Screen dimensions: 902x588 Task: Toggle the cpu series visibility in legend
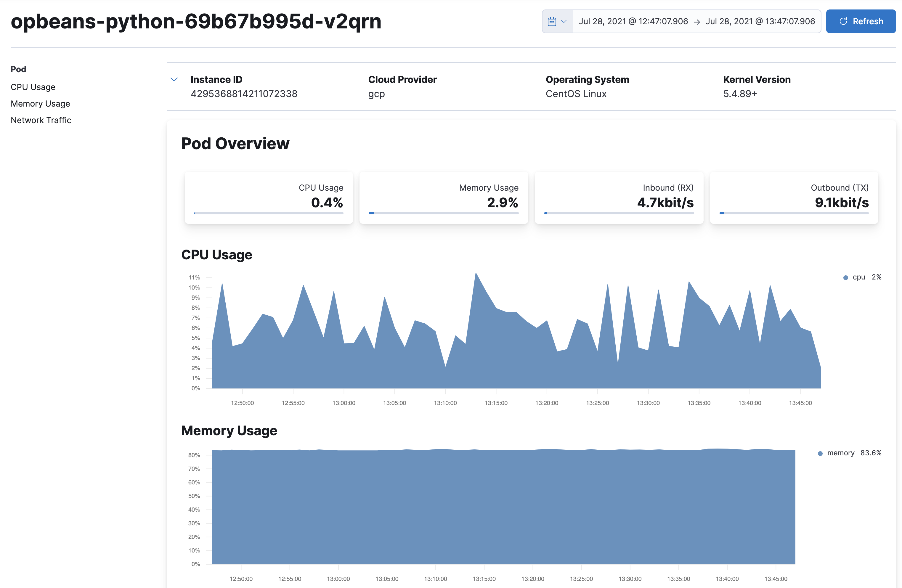click(x=858, y=277)
